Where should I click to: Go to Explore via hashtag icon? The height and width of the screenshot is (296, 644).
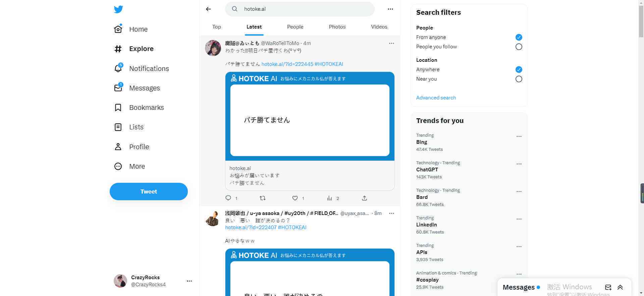(118, 49)
